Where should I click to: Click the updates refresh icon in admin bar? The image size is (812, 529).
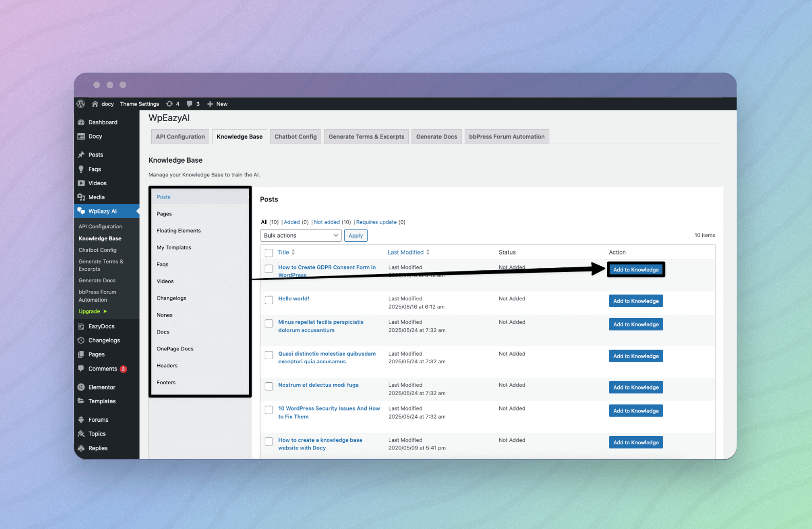point(169,104)
